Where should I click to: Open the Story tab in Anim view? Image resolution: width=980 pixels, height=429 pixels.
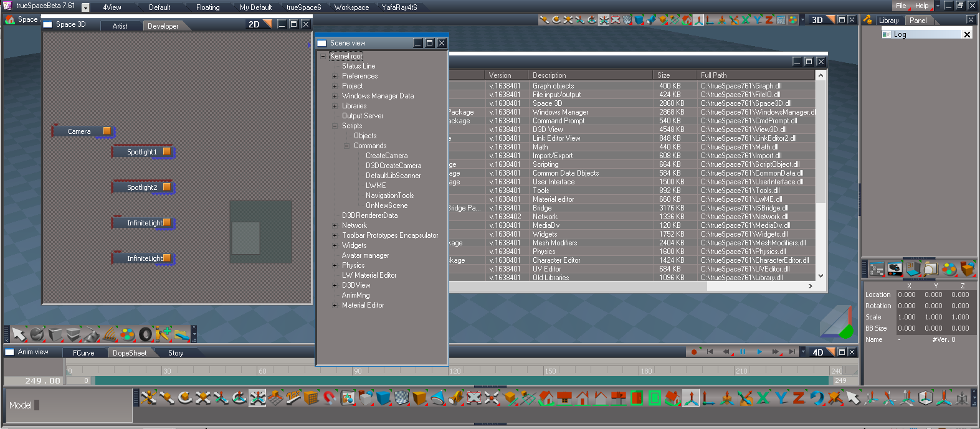coord(176,352)
